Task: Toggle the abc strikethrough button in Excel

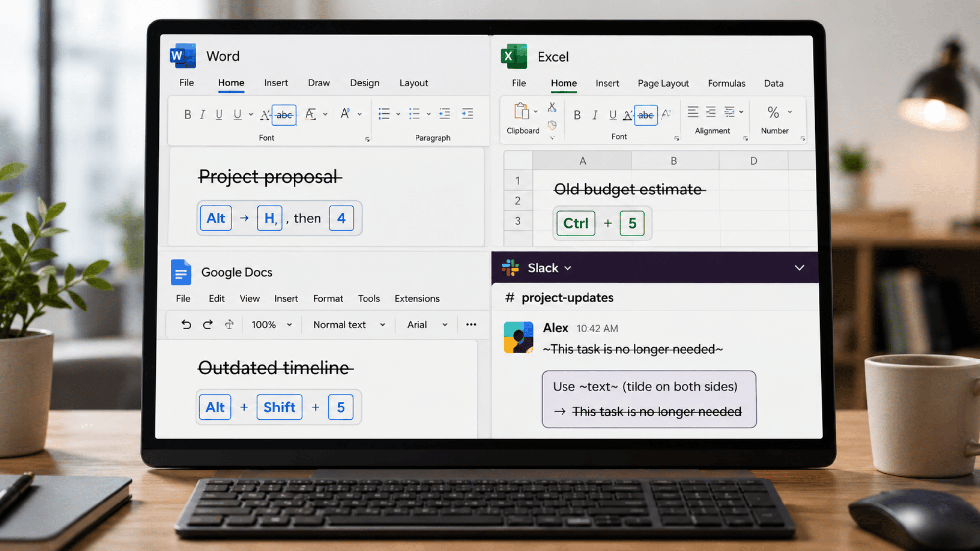Action: pos(645,115)
